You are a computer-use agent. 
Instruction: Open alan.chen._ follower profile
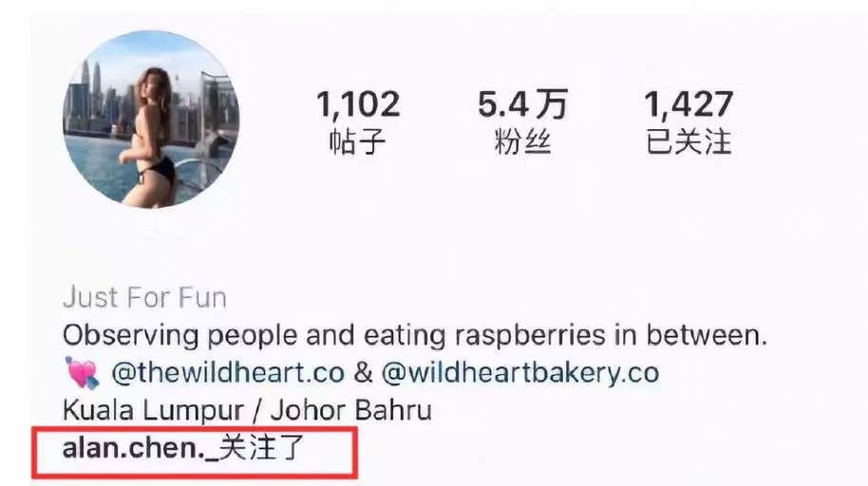pyautogui.click(x=141, y=447)
